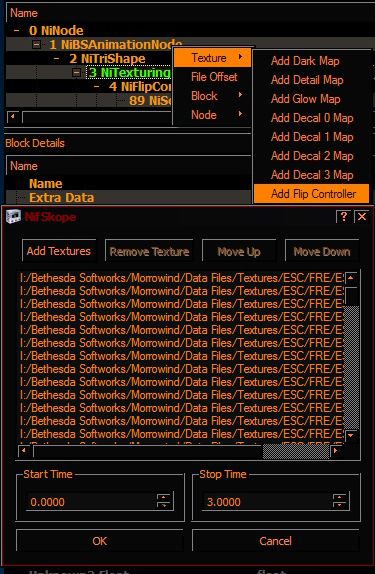Viewport: 375px width, 574px height.
Task: Decrease Stop Time with down arrow
Action: (340, 506)
